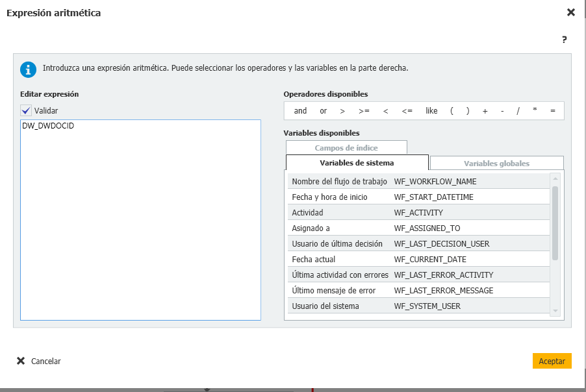Close the Expresión aritmética dialog
This screenshot has height=392, width=586.
570,12
